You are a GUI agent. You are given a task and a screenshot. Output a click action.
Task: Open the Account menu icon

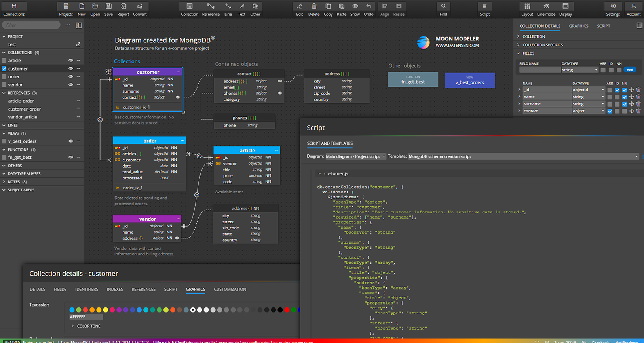tap(633, 9)
